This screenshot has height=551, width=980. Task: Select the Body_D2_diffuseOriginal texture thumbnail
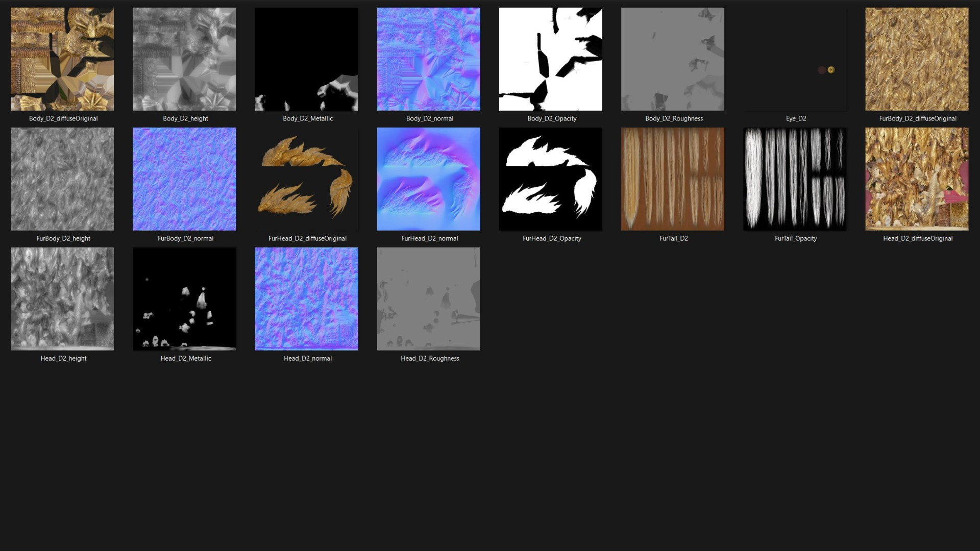click(x=62, y=59)
